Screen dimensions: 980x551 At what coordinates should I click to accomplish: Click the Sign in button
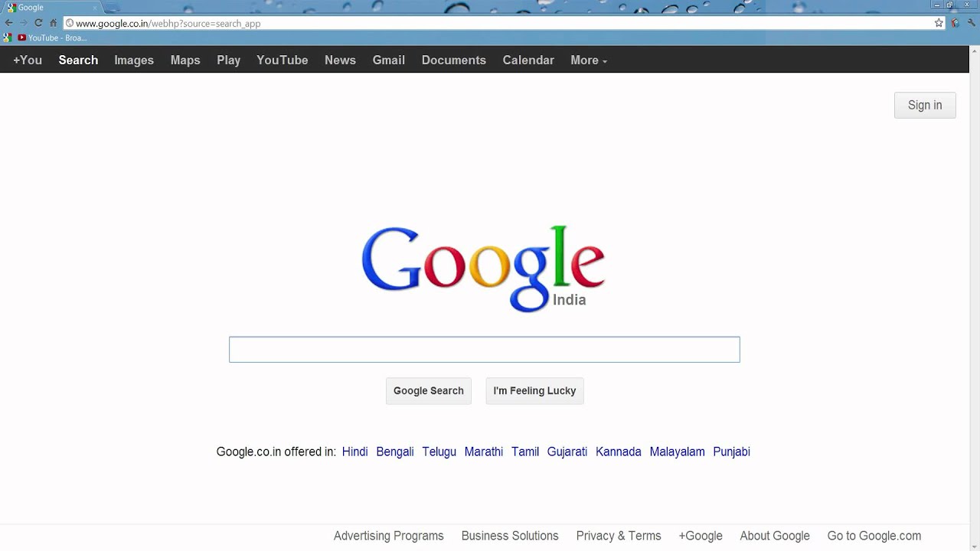[925, 106]
